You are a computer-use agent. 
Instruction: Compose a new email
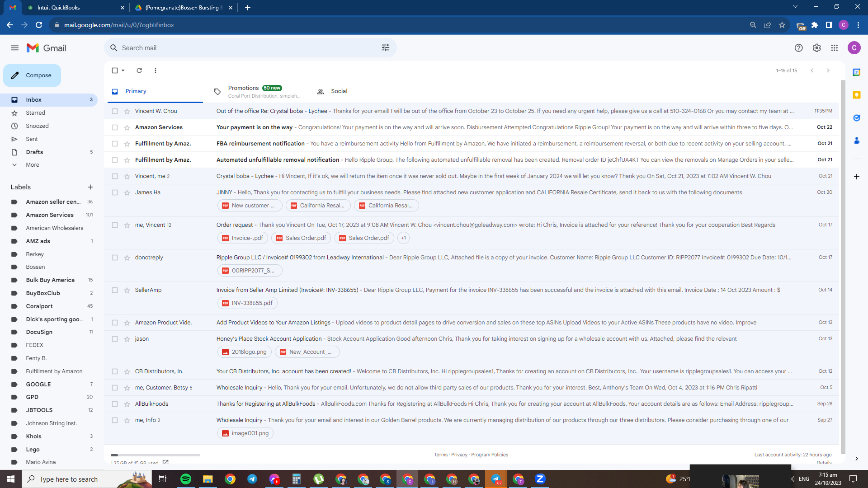click(x=32, y=75)
